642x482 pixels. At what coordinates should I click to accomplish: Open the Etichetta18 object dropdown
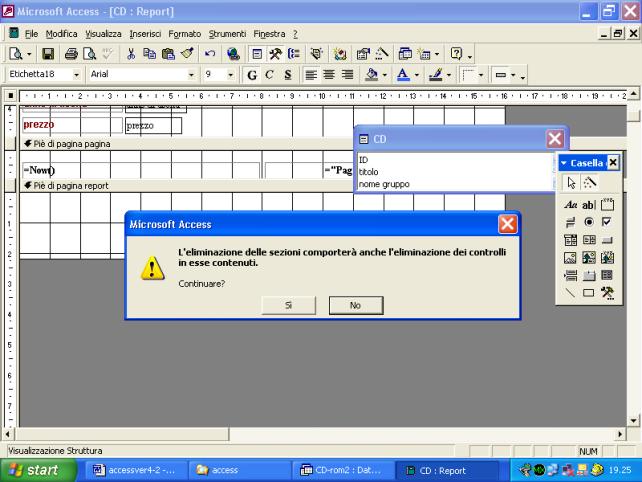[x=77, y=75]
